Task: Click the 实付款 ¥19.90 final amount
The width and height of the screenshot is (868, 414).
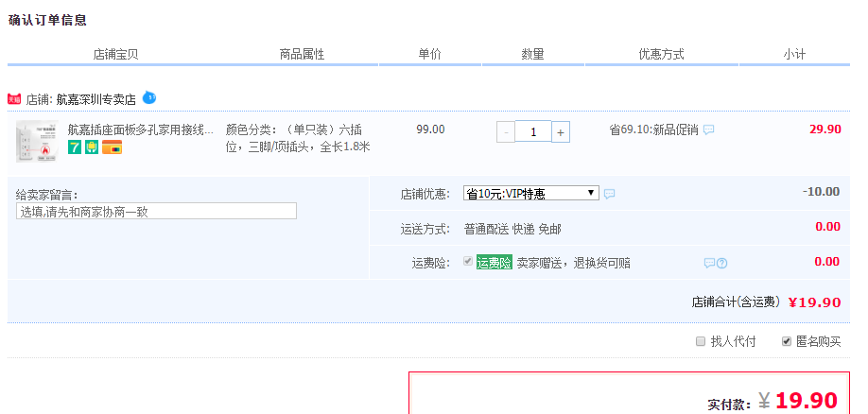Action: pyautogui.click(x=798, y=400)
